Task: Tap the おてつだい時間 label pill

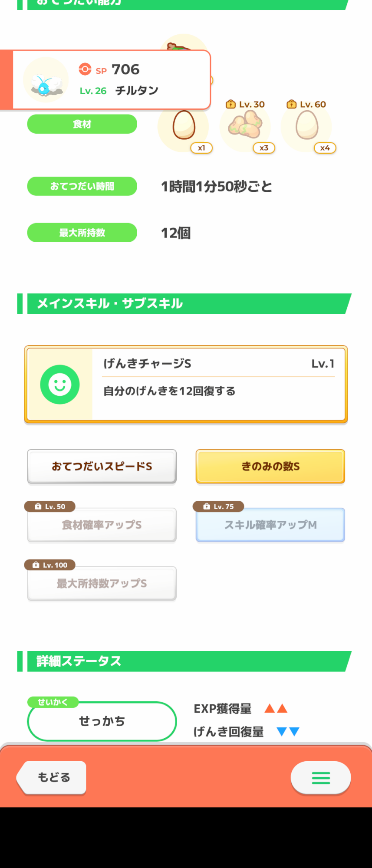Action: [x=82, y=186]
